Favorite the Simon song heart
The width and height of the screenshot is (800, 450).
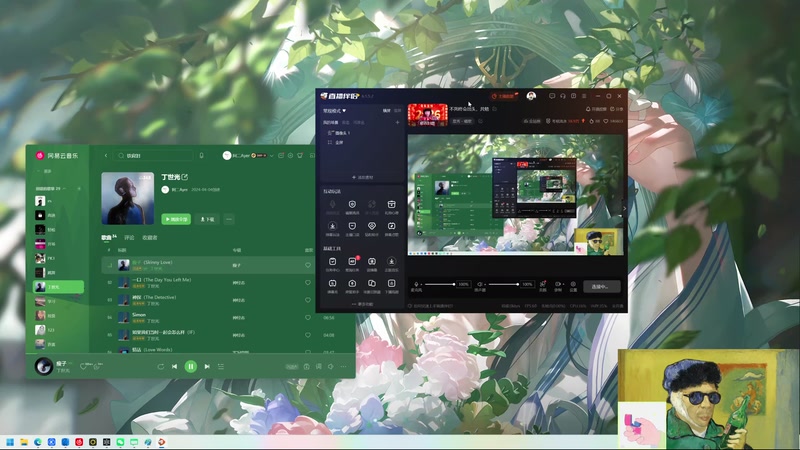pyautogui.click(x=308, y=317)
